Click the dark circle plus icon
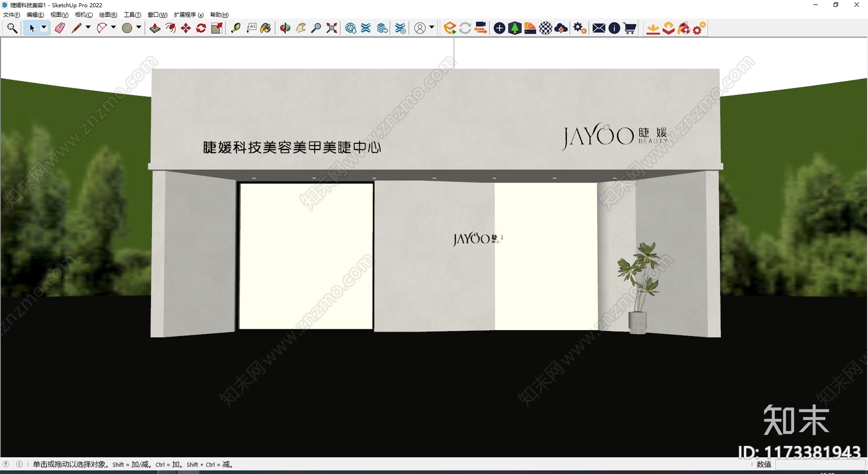This screenshot has width=868, height=474. [x=500, y=28]
